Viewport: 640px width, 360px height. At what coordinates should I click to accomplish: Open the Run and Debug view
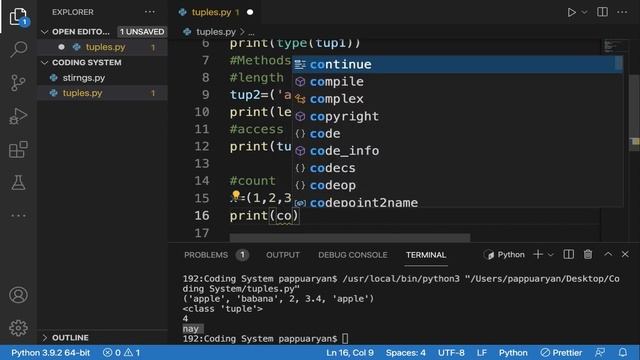tap(18, 116)
